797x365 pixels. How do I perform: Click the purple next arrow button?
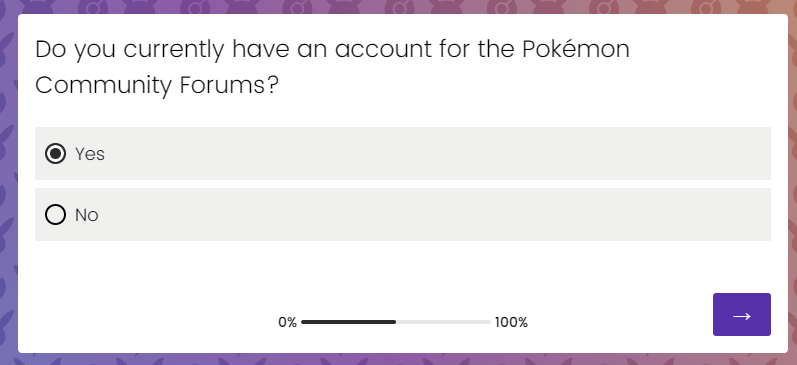tap(742, 314)
